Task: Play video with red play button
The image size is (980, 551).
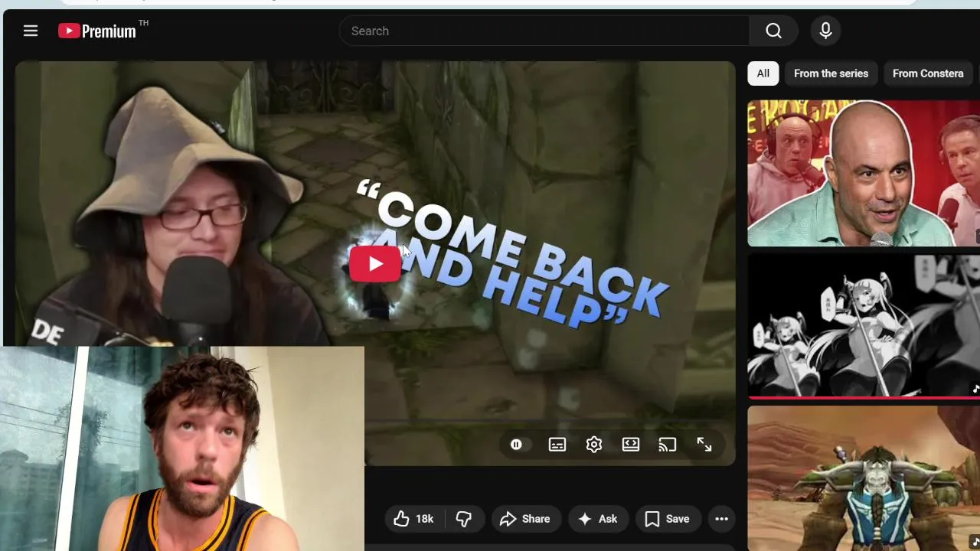Action: (375, 264)
